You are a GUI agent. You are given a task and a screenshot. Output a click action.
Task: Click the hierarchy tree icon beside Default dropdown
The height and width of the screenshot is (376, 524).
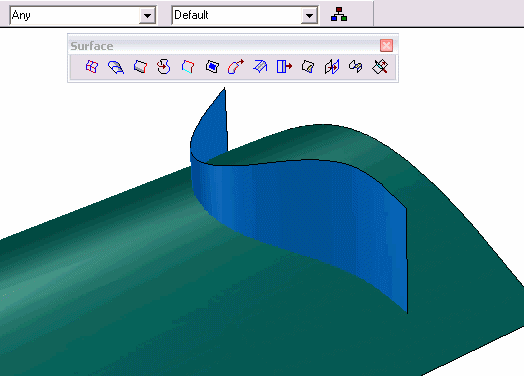339,15
